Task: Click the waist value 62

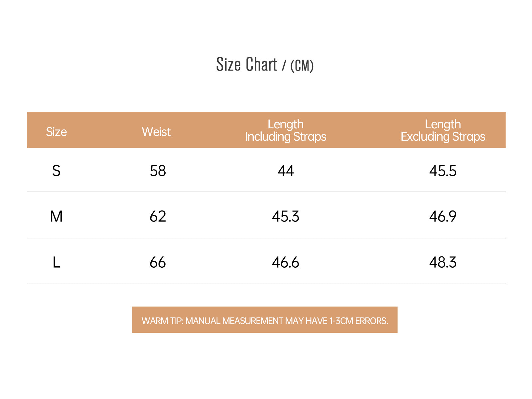Action: pos(158,216)
